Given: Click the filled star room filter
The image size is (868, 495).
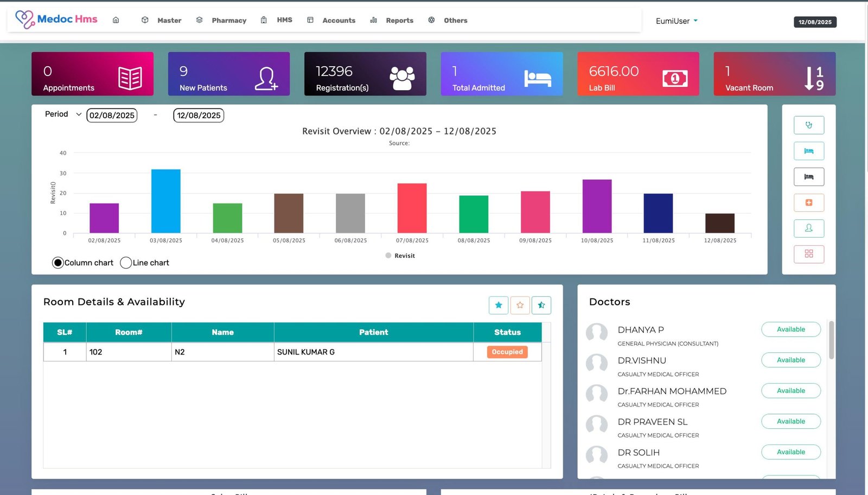Looking at the screenshot, I should point(498,305).
